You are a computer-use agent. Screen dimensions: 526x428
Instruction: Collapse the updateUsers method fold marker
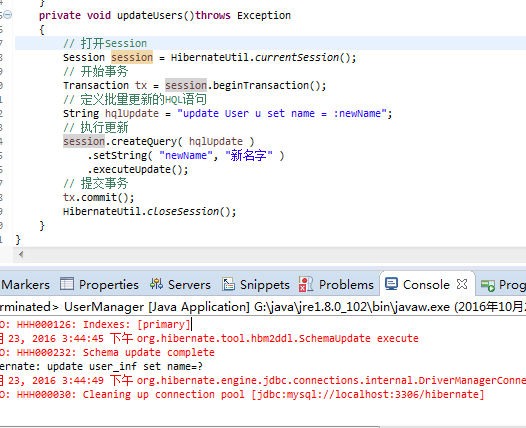pos(8,15)
